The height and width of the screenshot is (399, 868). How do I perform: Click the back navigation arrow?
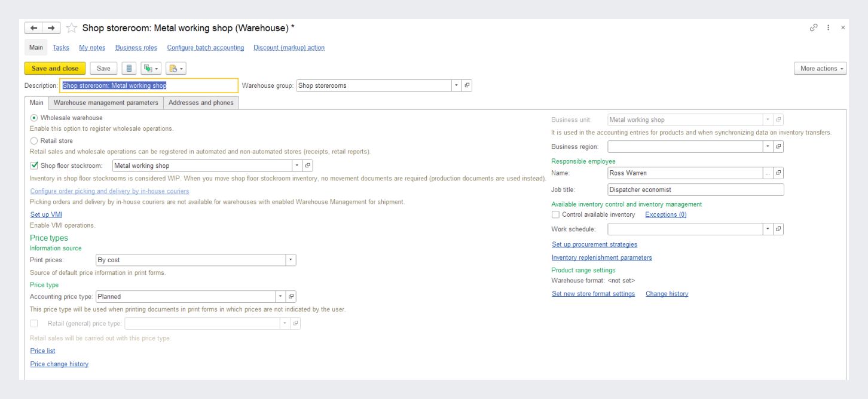[x=33, y=28]
